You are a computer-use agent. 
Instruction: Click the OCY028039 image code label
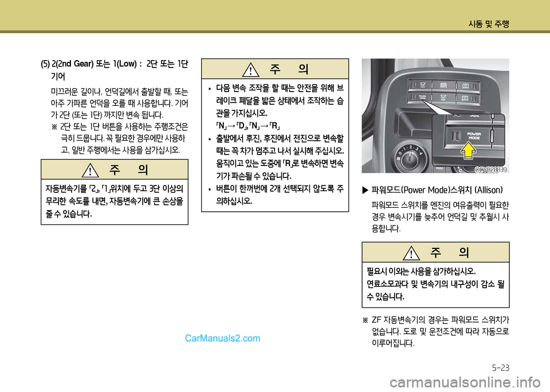pos(490,169)
